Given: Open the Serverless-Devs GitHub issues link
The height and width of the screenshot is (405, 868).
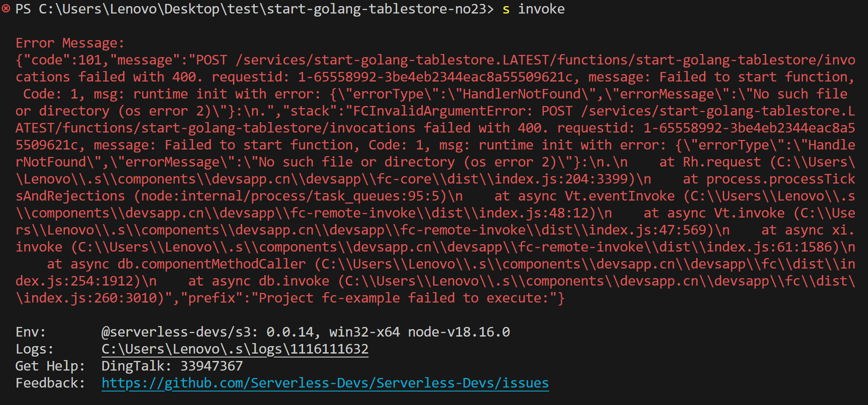Looking at the screenshot, I should tap(325, 383).
